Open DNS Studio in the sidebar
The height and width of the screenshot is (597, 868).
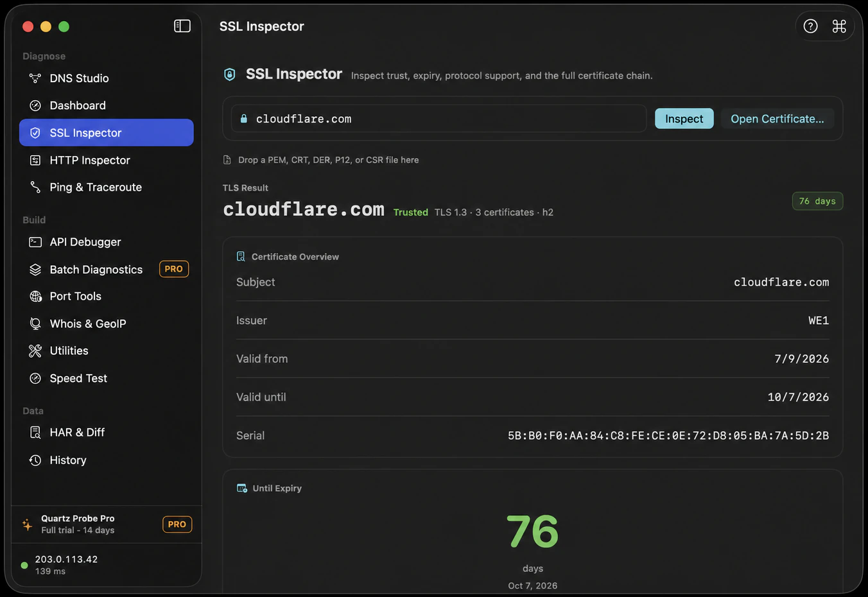pos(107,78)
